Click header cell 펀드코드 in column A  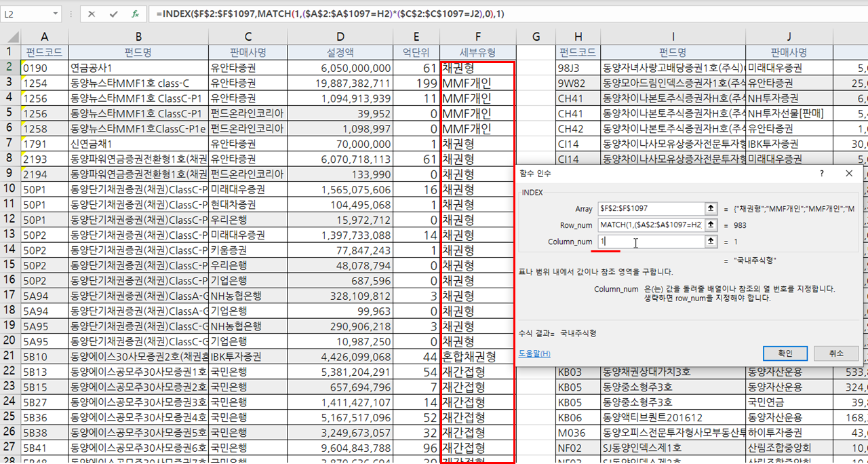coord(44,52)
